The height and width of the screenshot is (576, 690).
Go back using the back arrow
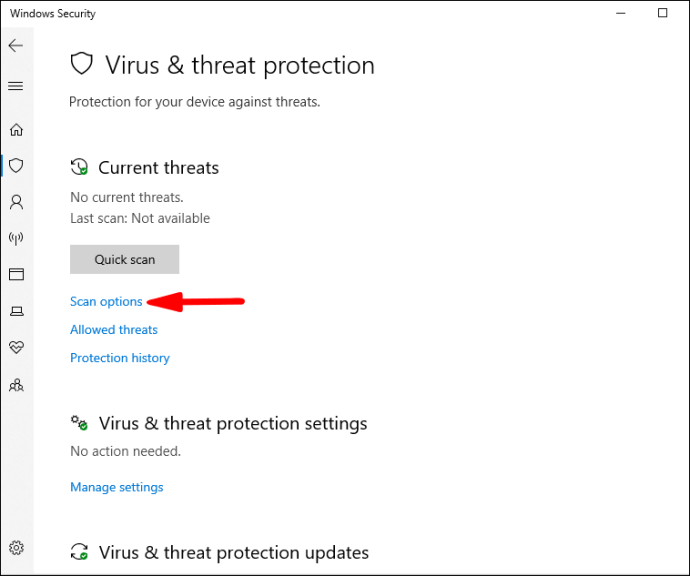click(x=16, y=45)
